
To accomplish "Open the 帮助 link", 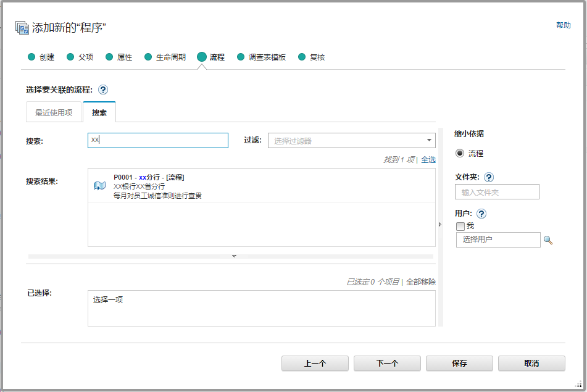I will [x=564, y=25].
